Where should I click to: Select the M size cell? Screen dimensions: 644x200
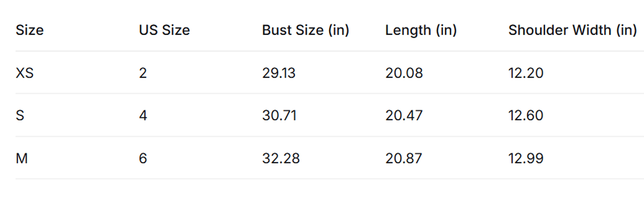click(x=22, y=158)
